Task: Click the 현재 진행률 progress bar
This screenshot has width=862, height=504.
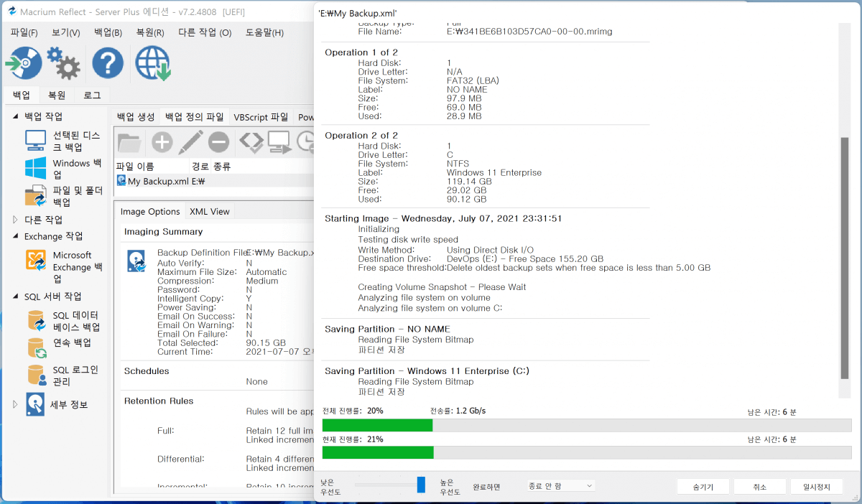Action: pyautogui.click(x=587, y=452)
